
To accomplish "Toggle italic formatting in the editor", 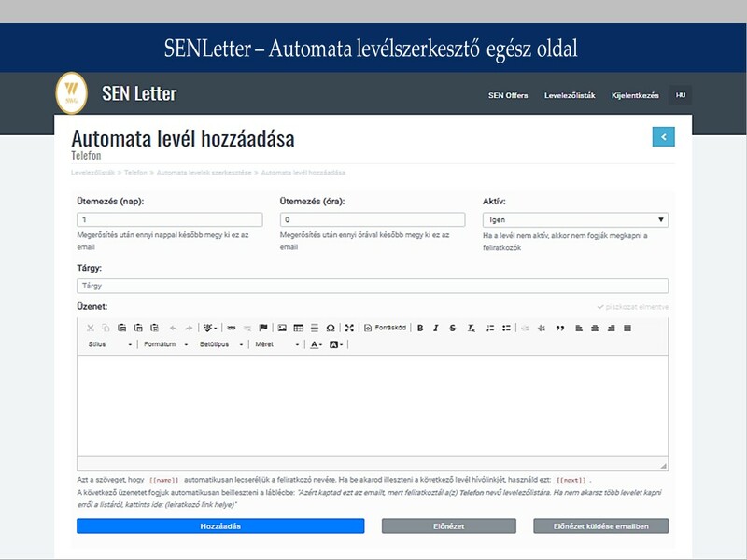I will tap(436, 328).
